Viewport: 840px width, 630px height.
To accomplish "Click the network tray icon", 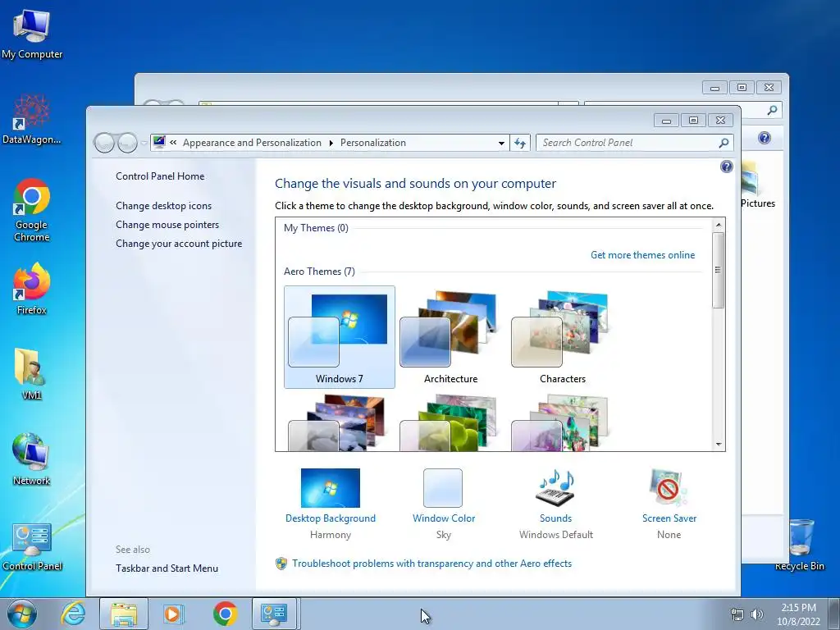I will (x=737, y=614).
